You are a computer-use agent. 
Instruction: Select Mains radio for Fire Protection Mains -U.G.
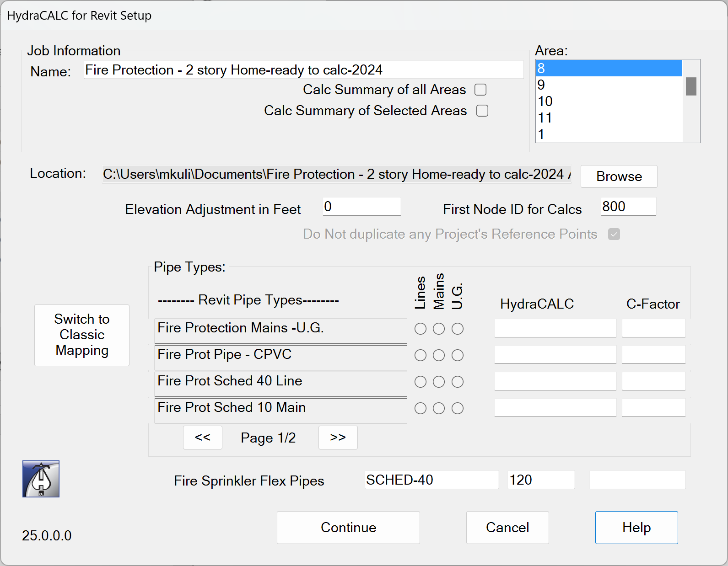click(439, 329)
